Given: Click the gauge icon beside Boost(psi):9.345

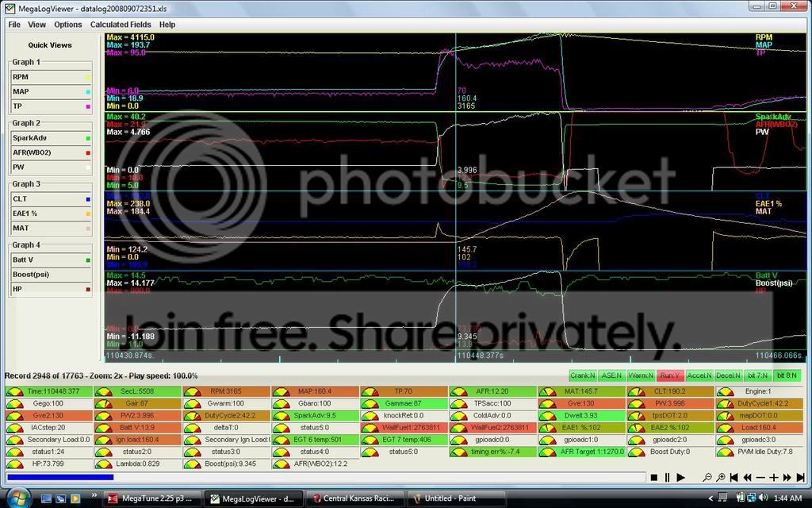Looking at the screenshot, I should tap(192, 464).
